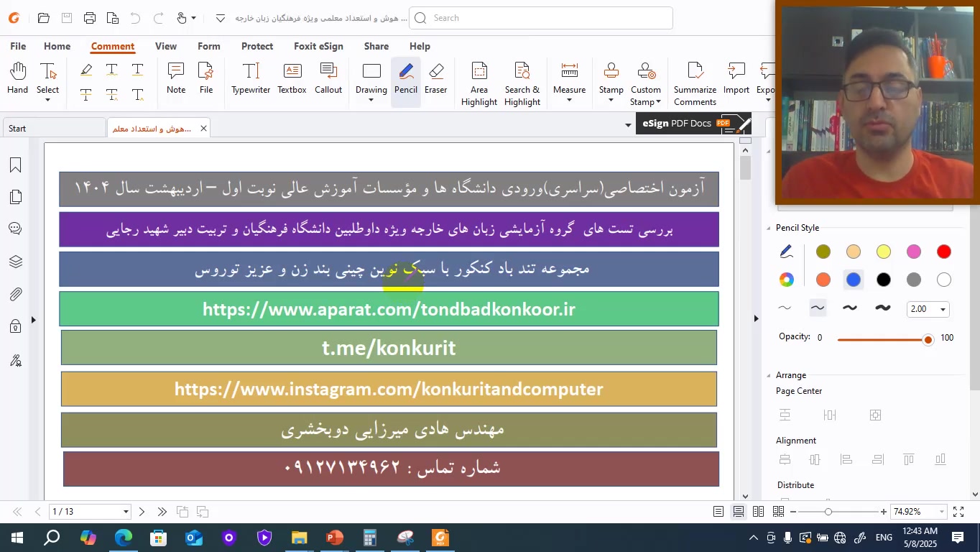The width and height of the screenshot is (980, 552).
Task: Open Search & Highlight tool
Action: click(522, 83)
